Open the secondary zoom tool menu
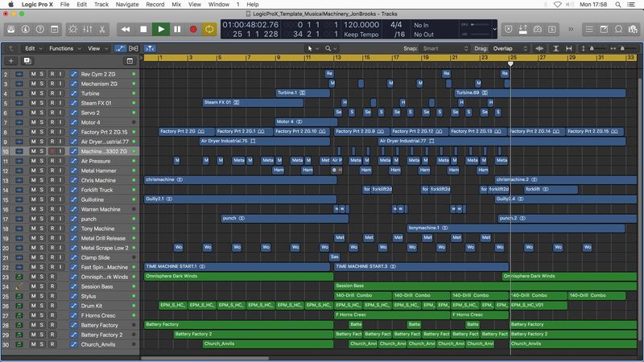The image size is (644, 362). (331, 48)
